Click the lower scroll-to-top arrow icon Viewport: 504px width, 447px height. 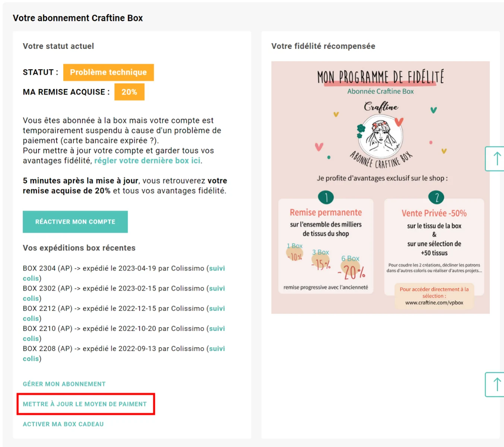495,384
